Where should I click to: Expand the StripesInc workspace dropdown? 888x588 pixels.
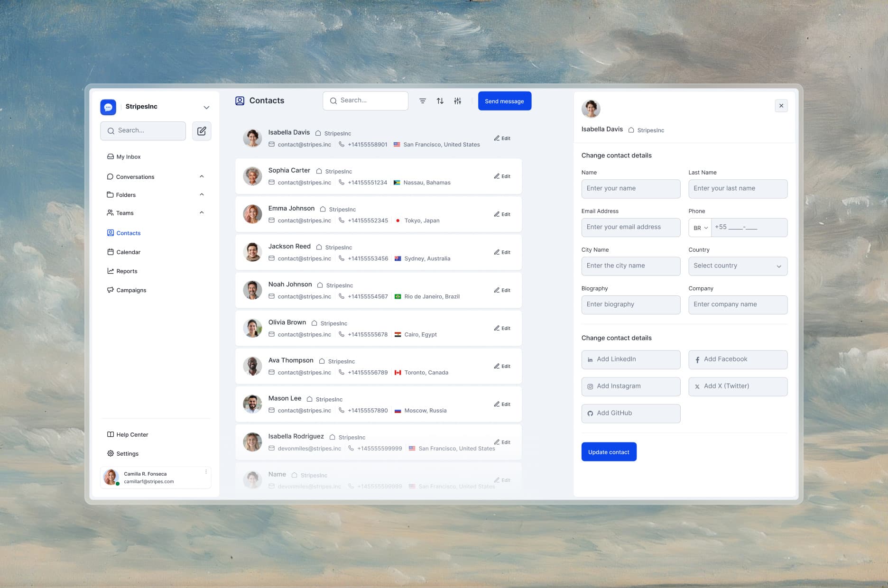(x=206, y=108)
